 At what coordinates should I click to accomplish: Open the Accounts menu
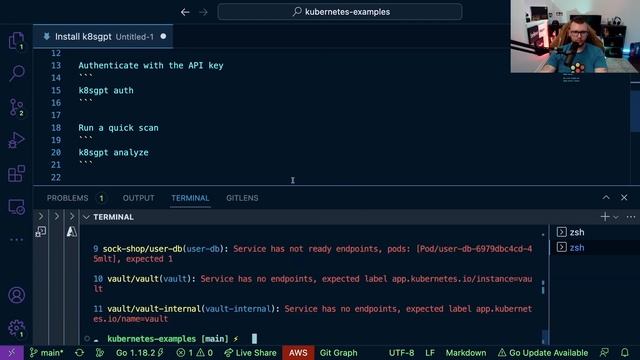click(x=16, y=295)
